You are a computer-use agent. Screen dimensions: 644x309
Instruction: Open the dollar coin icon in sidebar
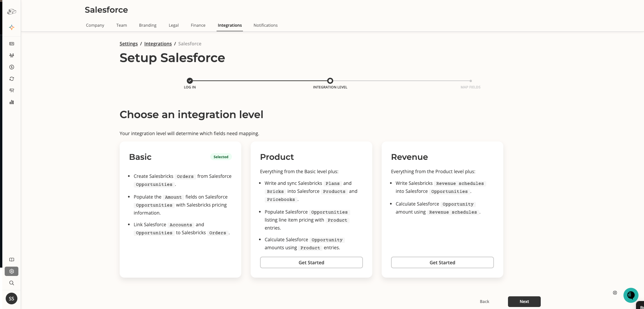pos(12,67)
